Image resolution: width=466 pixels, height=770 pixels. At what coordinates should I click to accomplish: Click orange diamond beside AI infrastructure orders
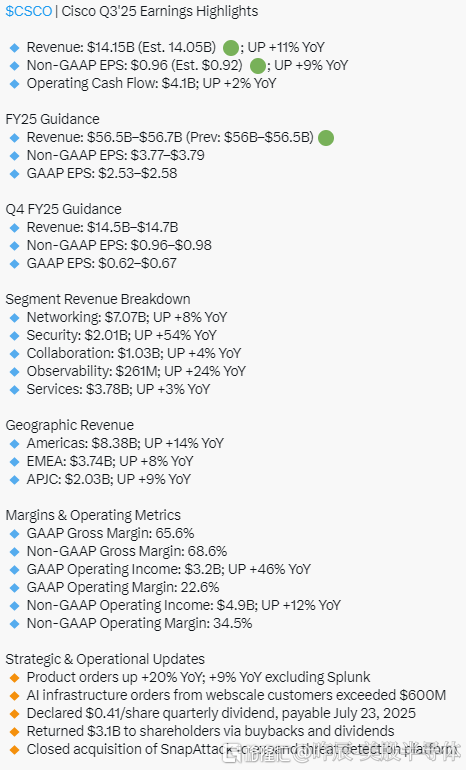coord(15,696)
